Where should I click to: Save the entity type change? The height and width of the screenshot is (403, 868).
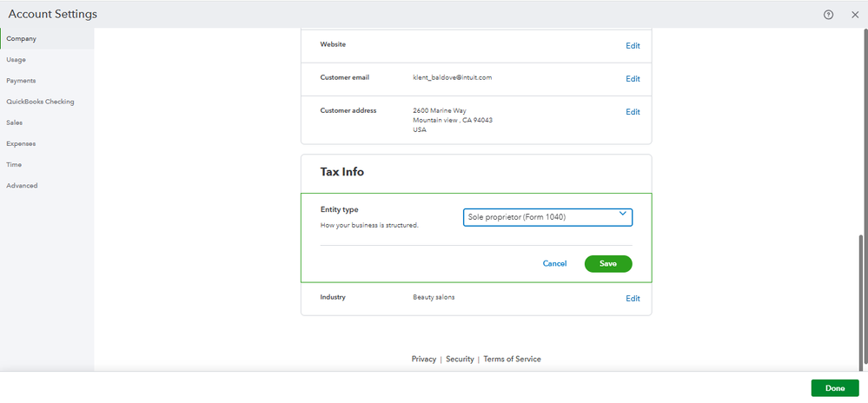pyautogui.click(x=608, y=263)
